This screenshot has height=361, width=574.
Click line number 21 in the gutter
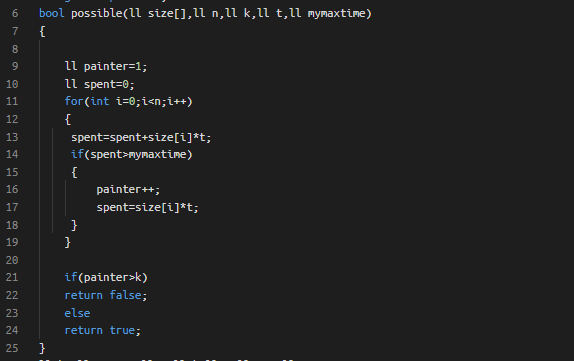click(x=12, y=277)
